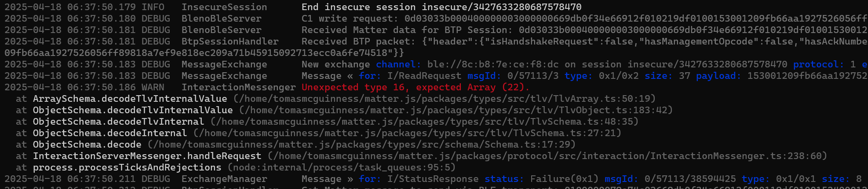This screenshot has width=868, height=189.
Task: Click the I/ReadRequest message text
Action: [x=424, y=76]
